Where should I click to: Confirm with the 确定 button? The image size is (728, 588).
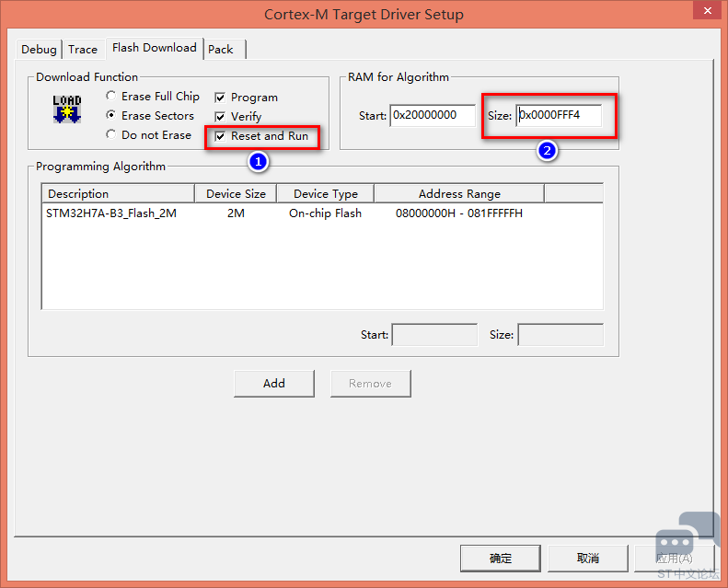(501, 558)
